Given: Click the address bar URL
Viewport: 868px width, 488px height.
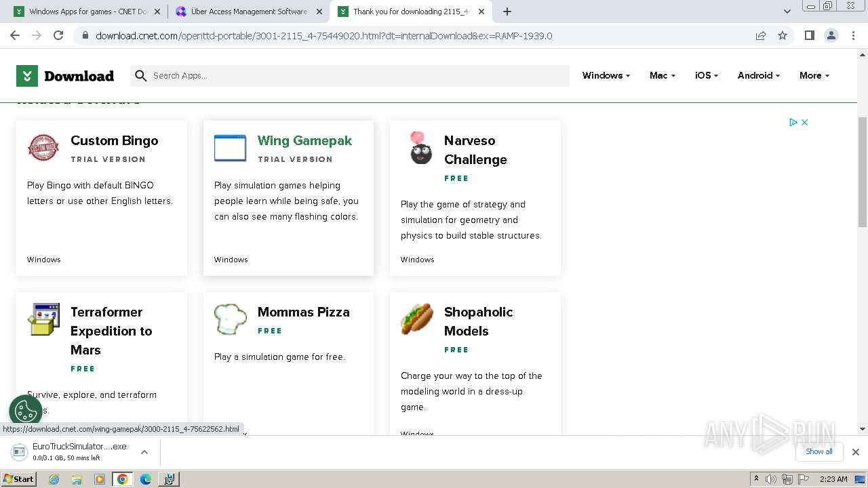Looking at the screenshot, I should (324, 36).
